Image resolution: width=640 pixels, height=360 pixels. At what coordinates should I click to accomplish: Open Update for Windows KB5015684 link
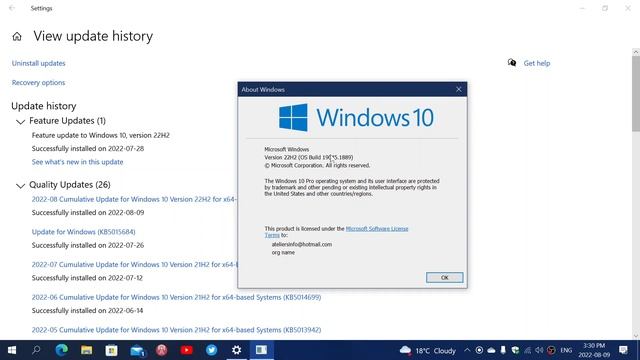coord(84,232)
